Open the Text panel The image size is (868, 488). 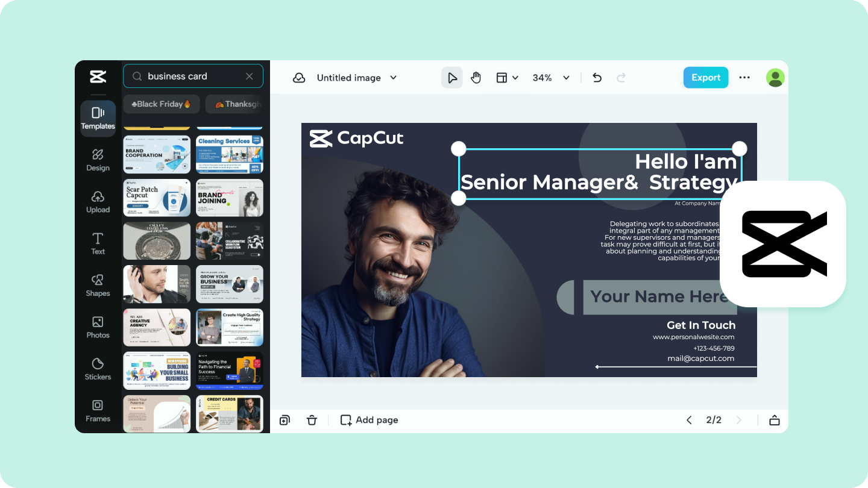coord(98,243)
